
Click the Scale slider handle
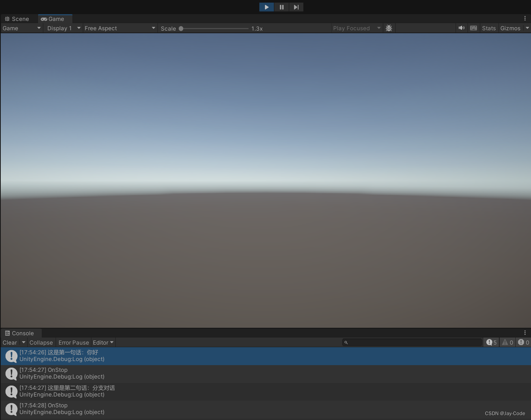click(x=181, y=28)
